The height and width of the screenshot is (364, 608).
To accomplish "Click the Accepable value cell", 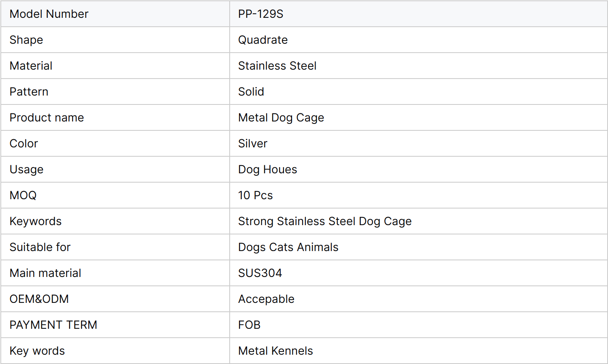I will click(x=418, y=299).
